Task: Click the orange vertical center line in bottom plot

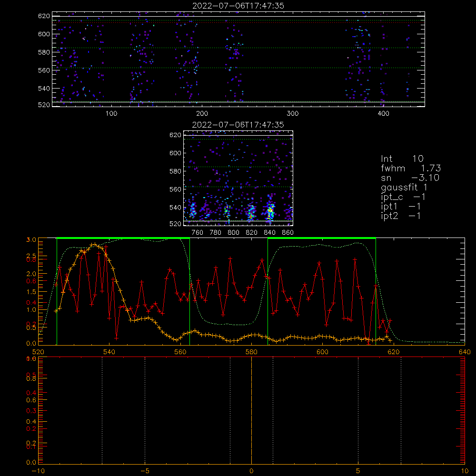Action: (251, 410)
